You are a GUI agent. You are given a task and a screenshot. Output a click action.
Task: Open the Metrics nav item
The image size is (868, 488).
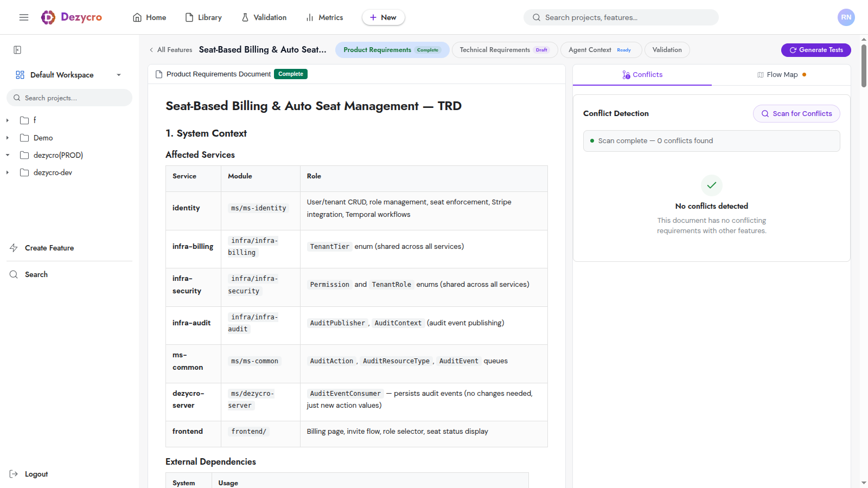[x=324, y=17]
